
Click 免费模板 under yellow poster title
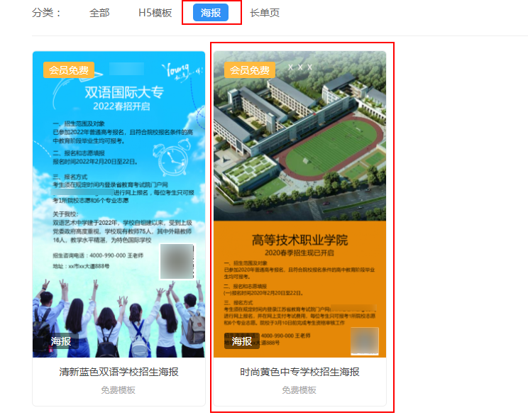tap(299, 390)
